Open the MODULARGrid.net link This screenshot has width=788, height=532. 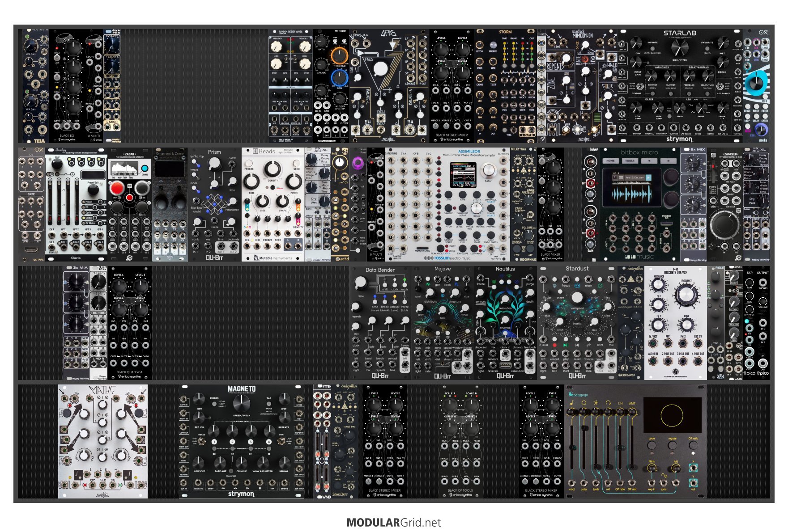point(394,523)
